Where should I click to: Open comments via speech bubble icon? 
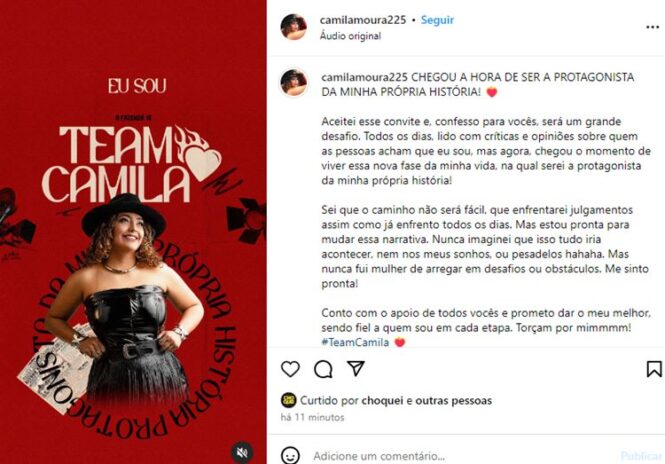pos(323,369)
